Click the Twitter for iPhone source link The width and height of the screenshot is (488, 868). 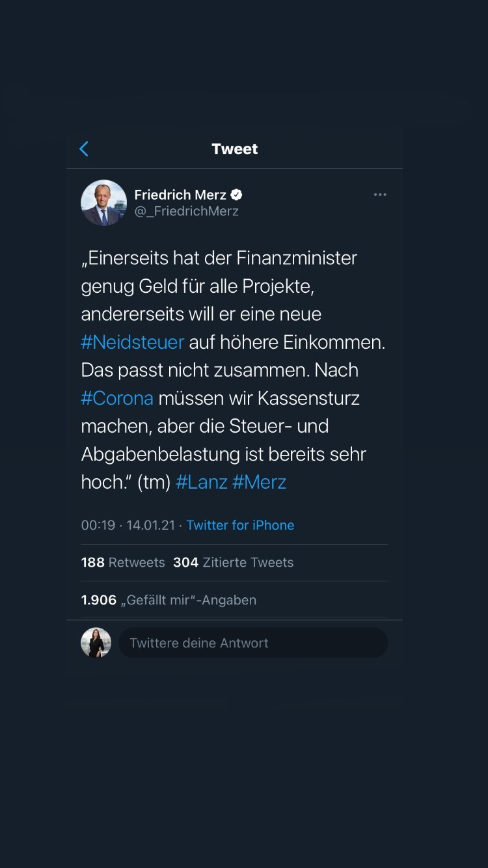coord(240,525)
